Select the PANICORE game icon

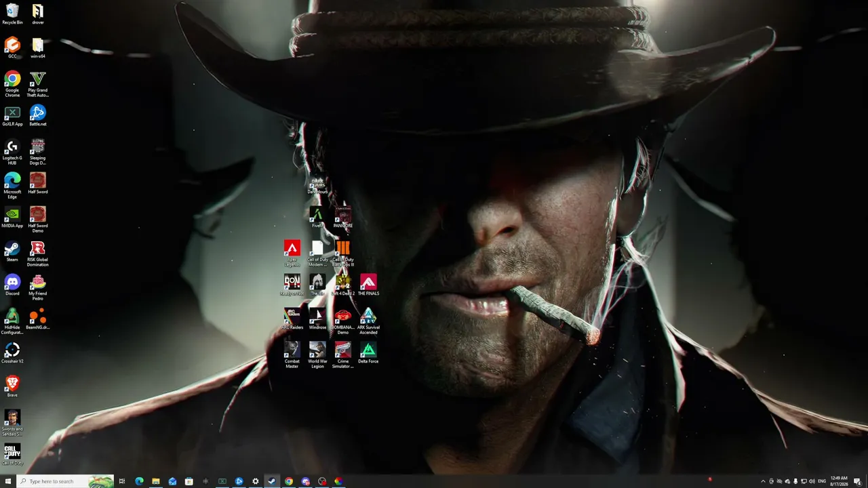(343, 217)
